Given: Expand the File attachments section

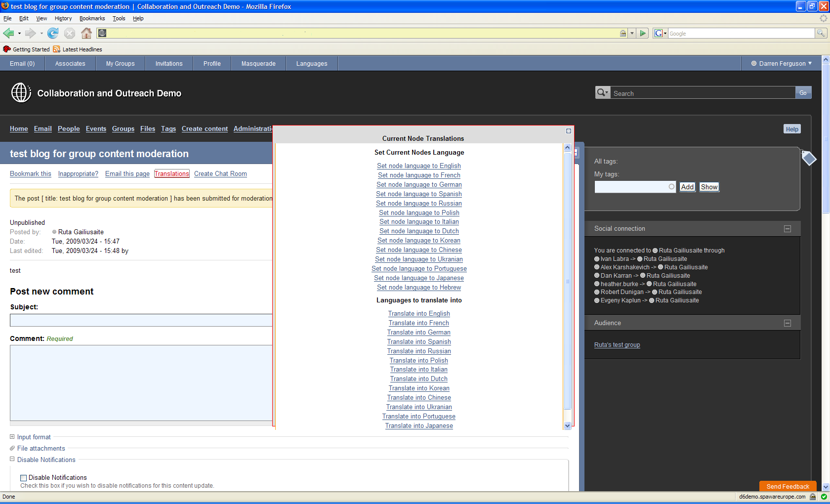Looking at the screenshot, I should pos(41,448).
